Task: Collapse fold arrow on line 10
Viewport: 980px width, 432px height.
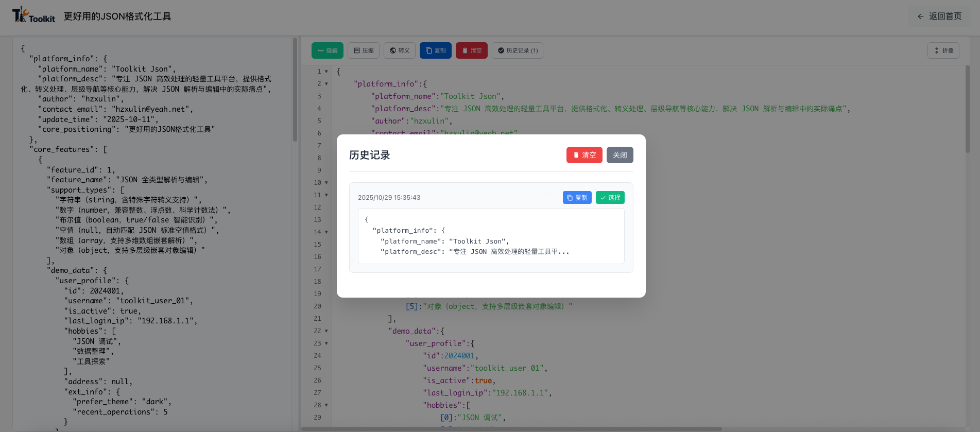Action: (326, 183)
